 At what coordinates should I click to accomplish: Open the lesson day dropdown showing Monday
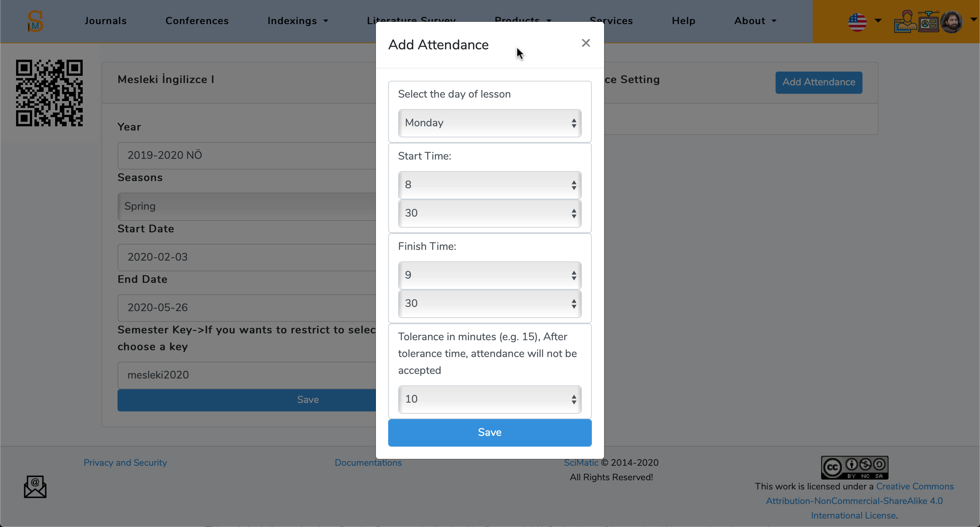tap(490, 123)
